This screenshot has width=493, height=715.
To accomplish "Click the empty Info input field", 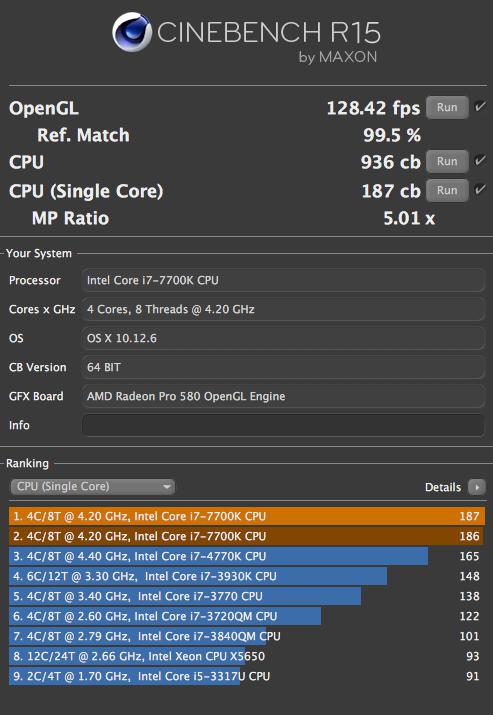I will (x=283, y=425).
